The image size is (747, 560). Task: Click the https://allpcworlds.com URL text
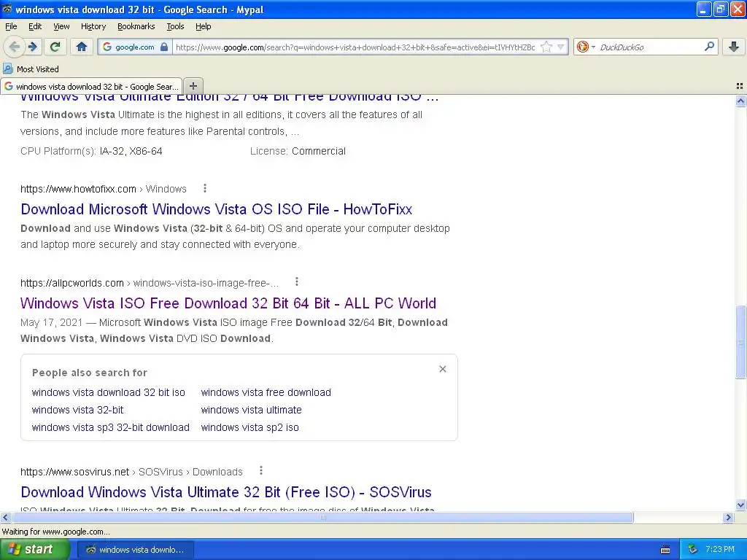[72, 283]
